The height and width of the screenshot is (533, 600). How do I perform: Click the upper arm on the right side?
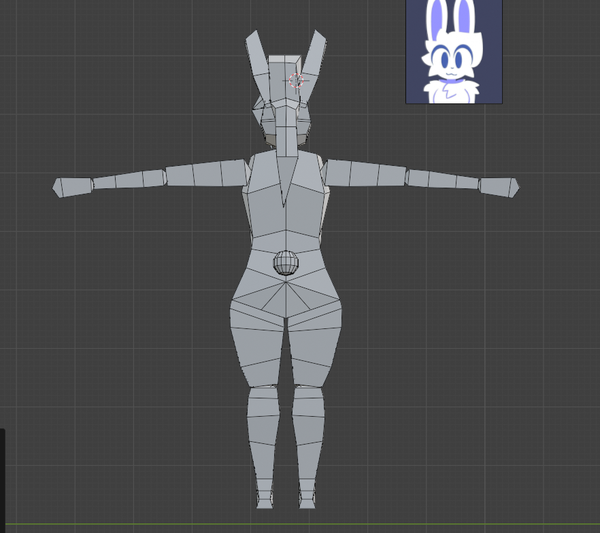coord(364,173)
